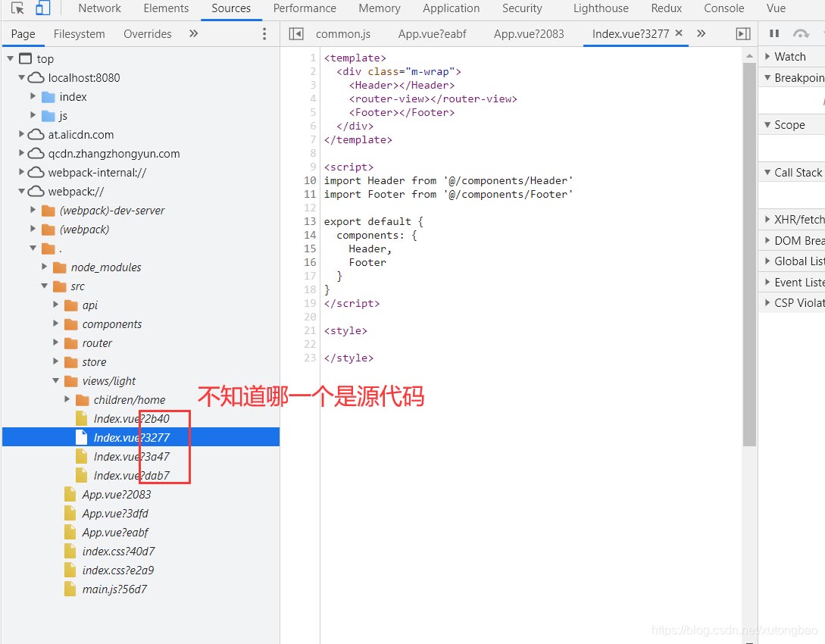This screenshot has height=644, width=825.
Task: Open the navigator three-dot menu
Action: click(264, 33)
